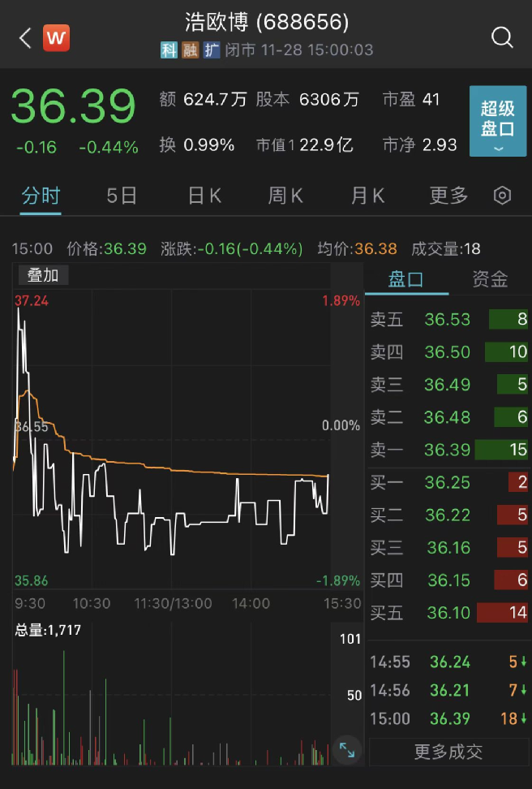532x789 pixels.
Task: Switch to the 周K tab
Action: click(x=285, y=196)
